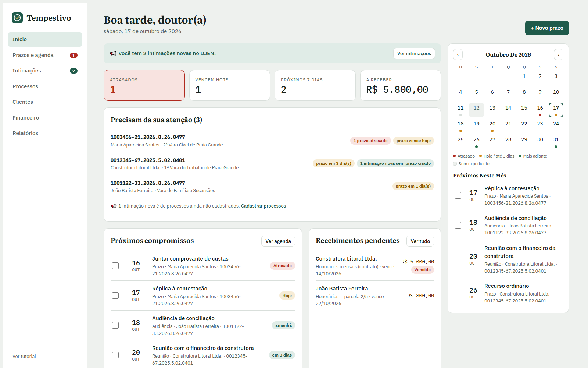Open the Atrasados summary card
588x368 pixels.
[x=144, y=85]
